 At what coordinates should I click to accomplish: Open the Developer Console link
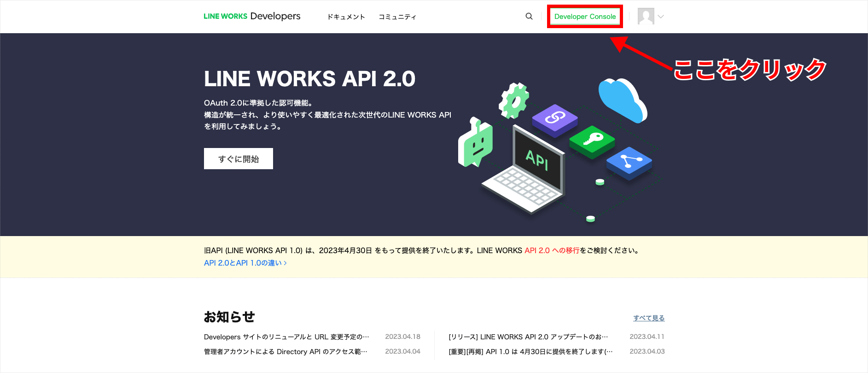pos(585,17)
